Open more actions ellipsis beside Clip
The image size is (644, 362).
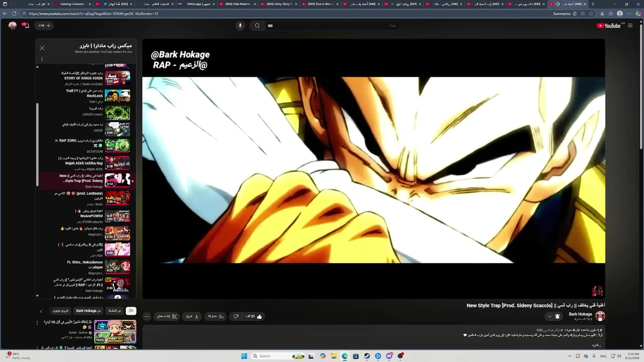coord(146,316)
